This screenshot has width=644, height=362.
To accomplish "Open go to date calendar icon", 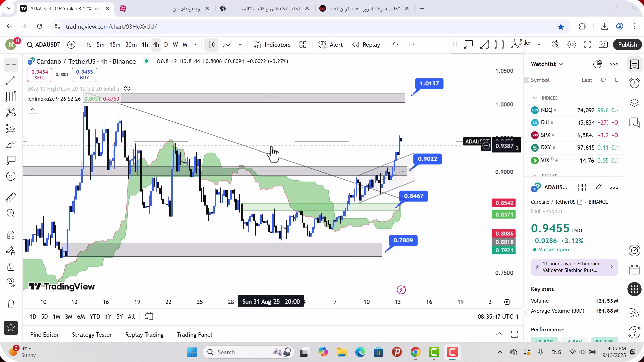I will pos(149,316).
